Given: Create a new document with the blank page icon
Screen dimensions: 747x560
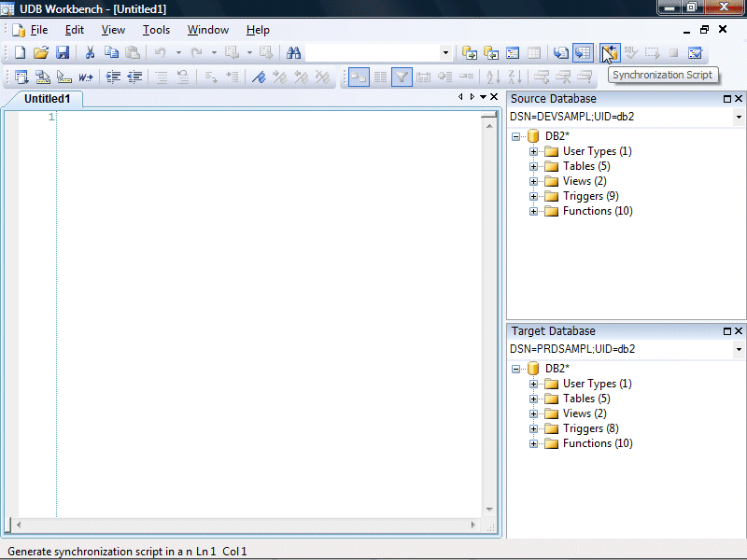Looking at the screenshot, I should tap(20, 52).
